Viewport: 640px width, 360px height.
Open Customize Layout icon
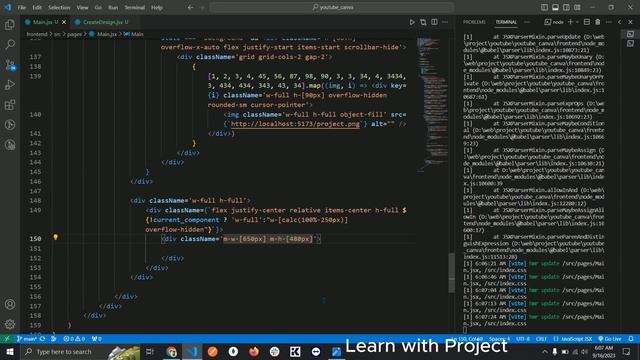pyautogui.click(x=578, y=7)
